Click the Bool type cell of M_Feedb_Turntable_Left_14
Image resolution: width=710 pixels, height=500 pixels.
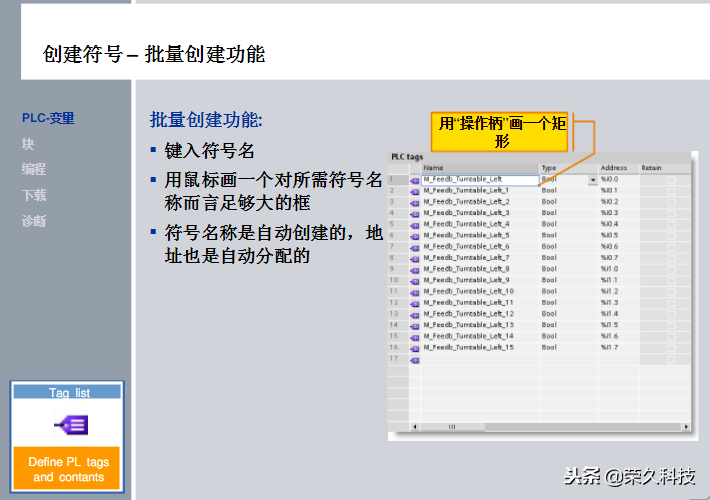569,337
